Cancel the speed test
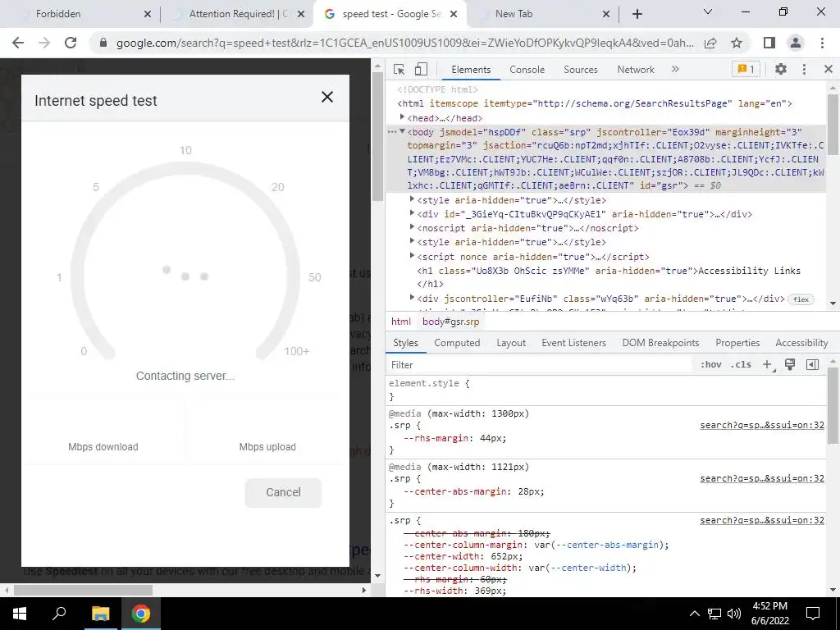840x630 pixels. (x=283, y=492)
